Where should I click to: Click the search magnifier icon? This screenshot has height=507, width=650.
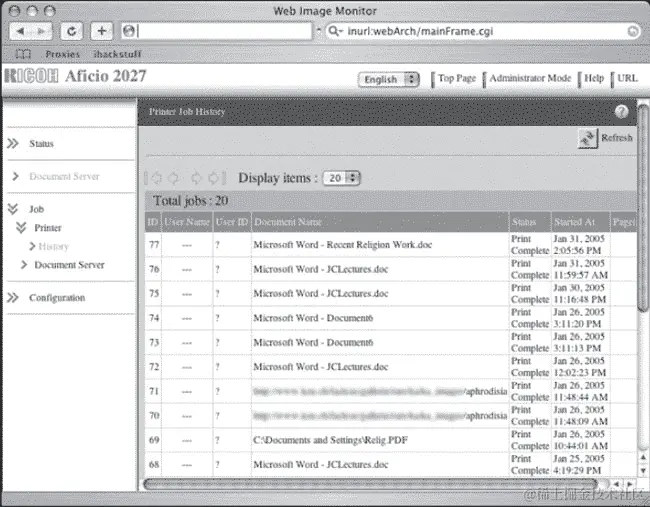click(334, 31)
